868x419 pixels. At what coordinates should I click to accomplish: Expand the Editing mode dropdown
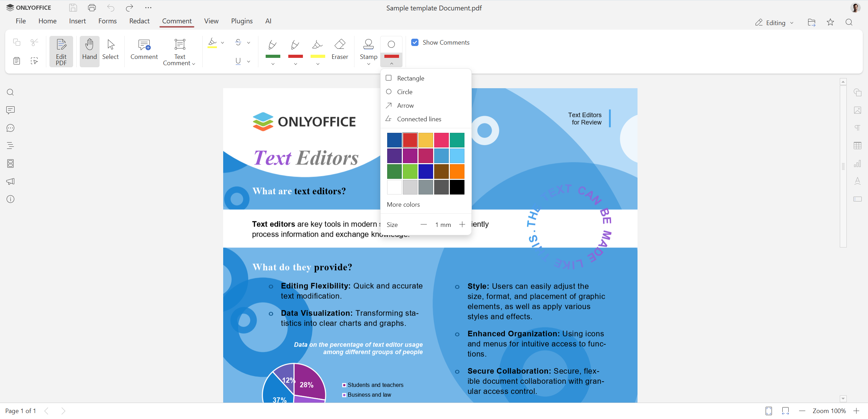click(x=775, y=23)
